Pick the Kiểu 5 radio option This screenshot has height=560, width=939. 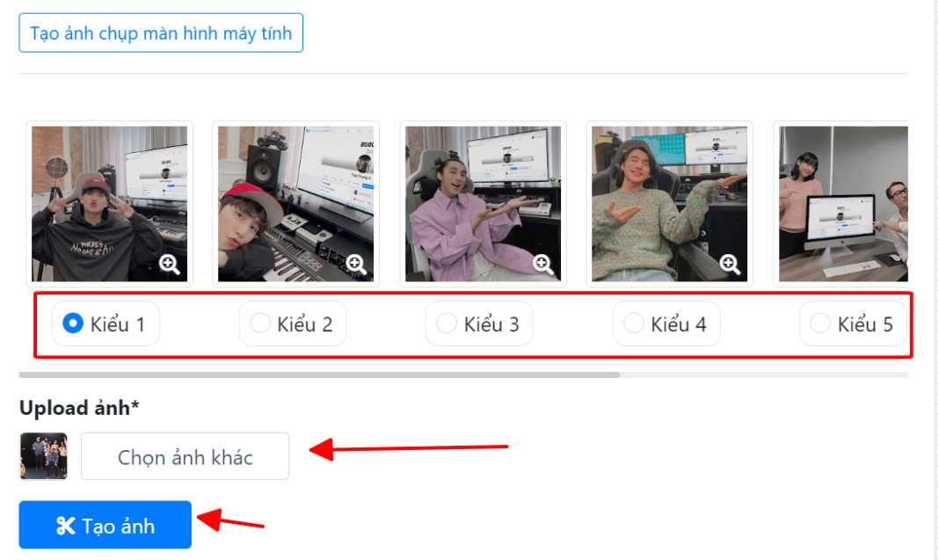[x=820, y=324]
